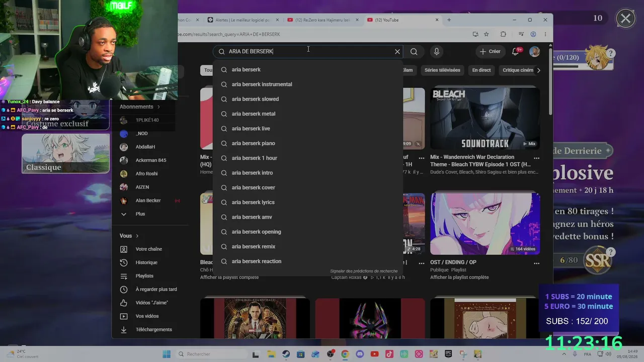This screenshot has height=362, width=644.
Task: Select suggestion "aria berserk slowed"
Action: [x=308, y=99]
